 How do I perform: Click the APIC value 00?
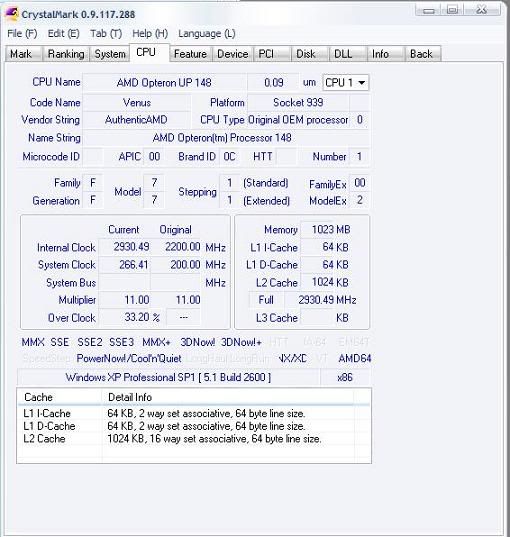154,157
